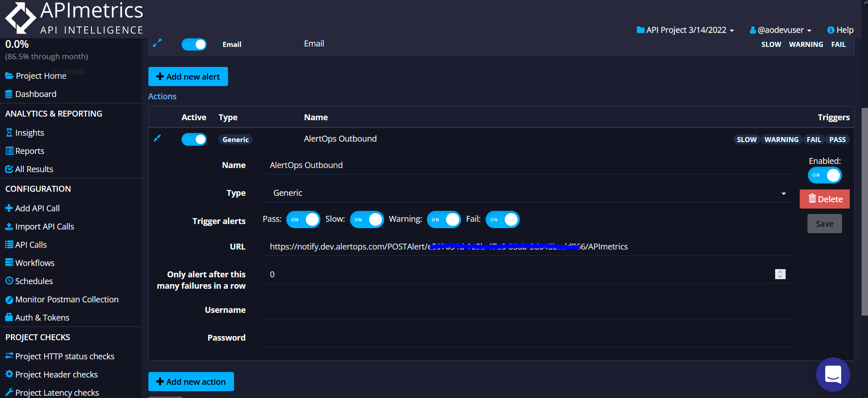
Task: Click the failures-in-a-row number stepper
Action: coord(780,274)
